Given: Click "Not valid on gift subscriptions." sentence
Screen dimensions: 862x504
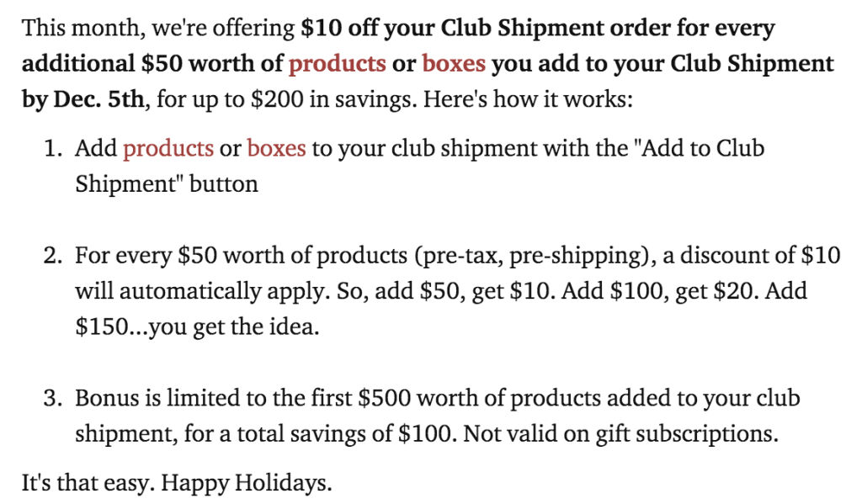Looking at the screenshot, I should coord(621,434).
